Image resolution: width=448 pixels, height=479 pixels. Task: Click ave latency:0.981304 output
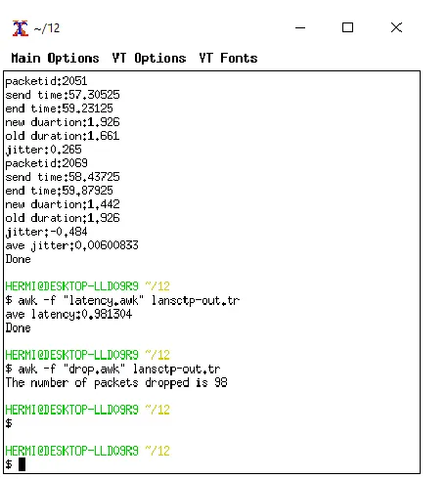coord(68,314)
